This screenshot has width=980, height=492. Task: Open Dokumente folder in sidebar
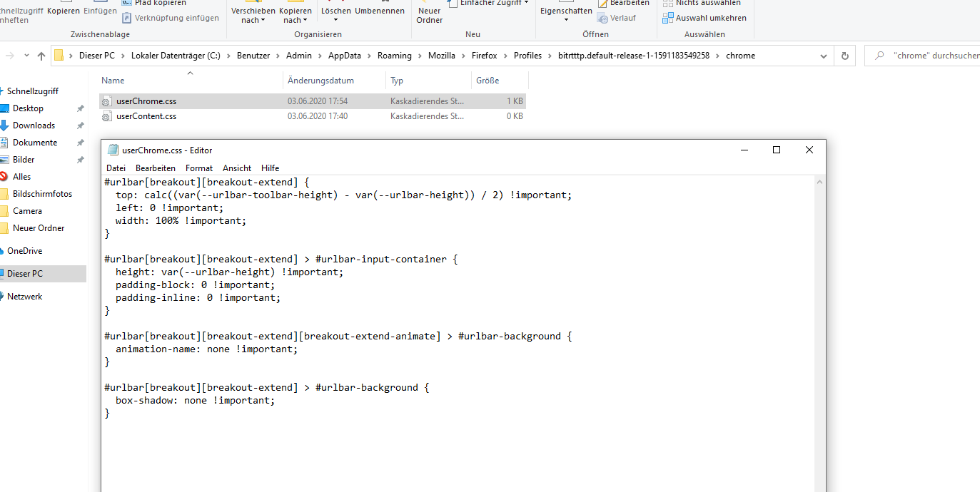click(x=34, y=143)
